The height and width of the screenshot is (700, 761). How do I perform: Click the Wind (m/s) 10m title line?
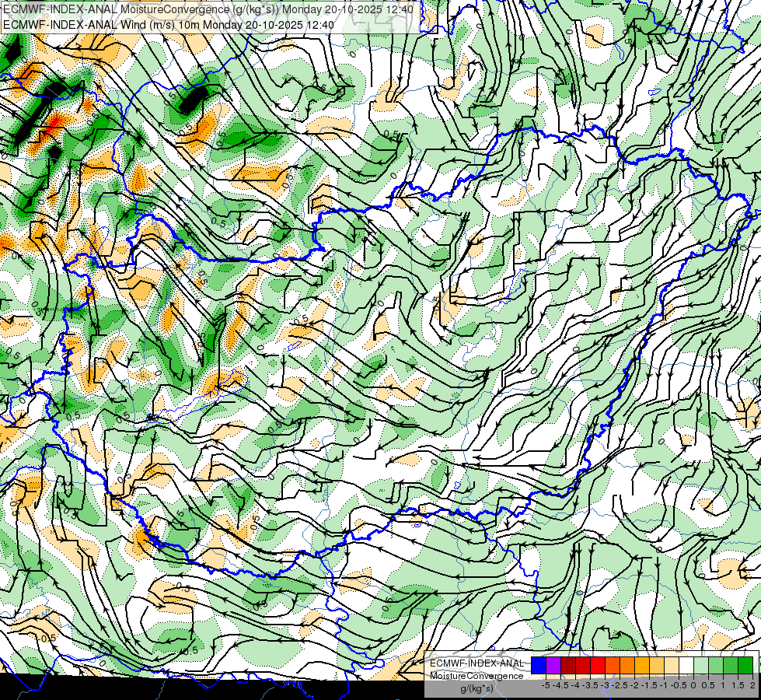point(169,24)
